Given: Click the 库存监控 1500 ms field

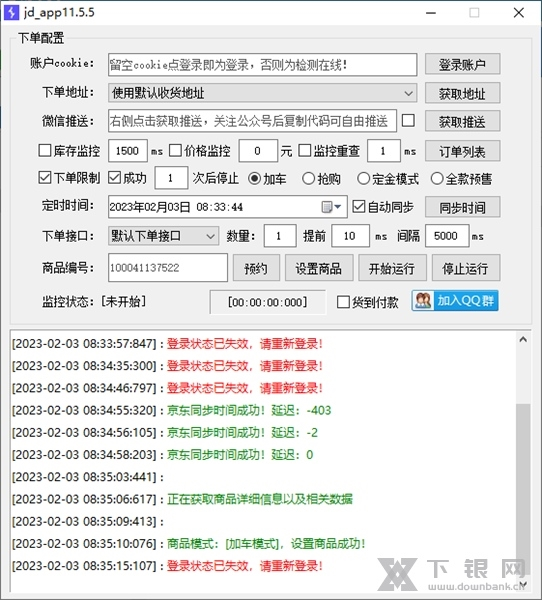Looking at the screenshot, I should (x=128, y=151).
